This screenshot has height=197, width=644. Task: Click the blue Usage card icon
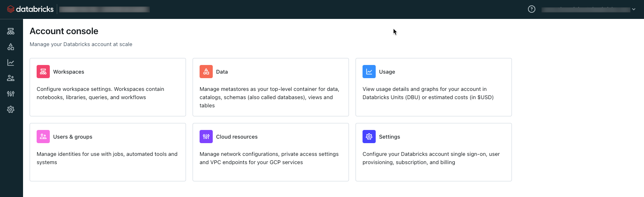click(369, 72)
